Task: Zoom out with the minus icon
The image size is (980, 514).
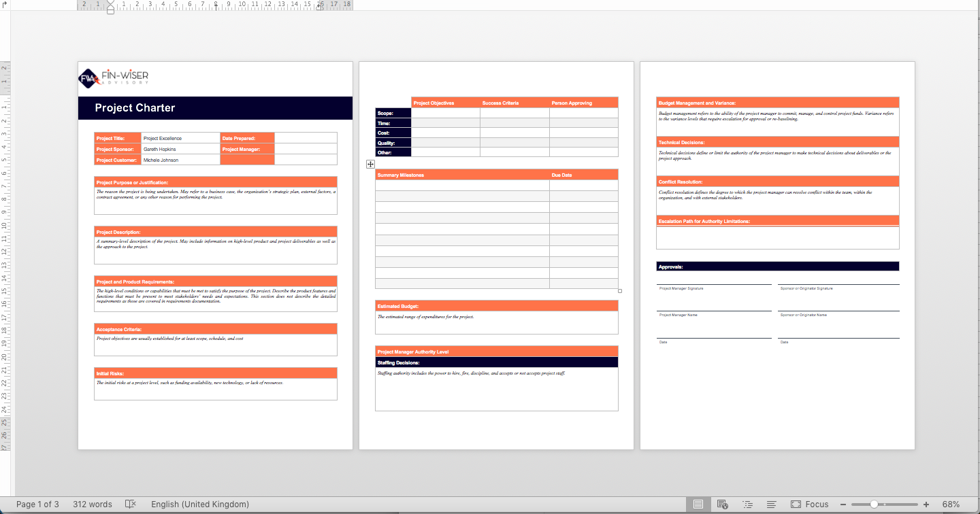Action: [844, 504]
